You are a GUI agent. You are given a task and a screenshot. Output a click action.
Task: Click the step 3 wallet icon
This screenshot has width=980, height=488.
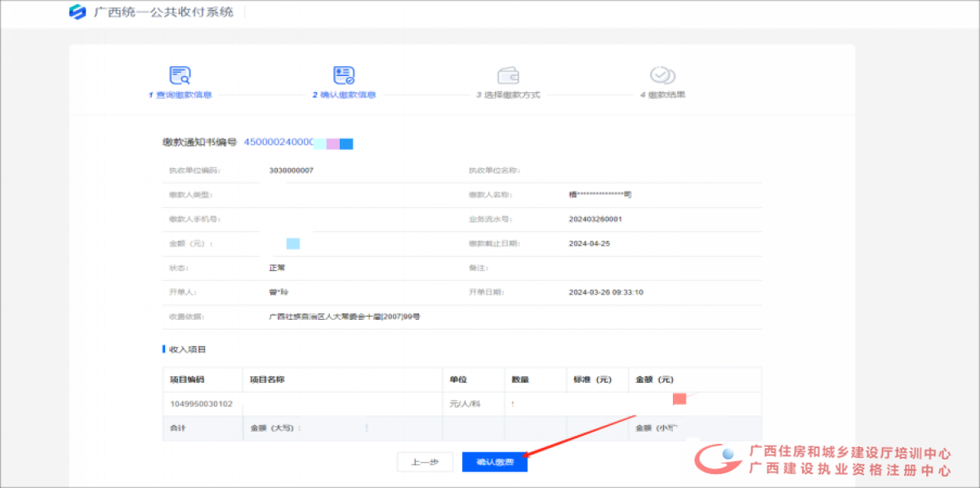(x=508, y=76)
